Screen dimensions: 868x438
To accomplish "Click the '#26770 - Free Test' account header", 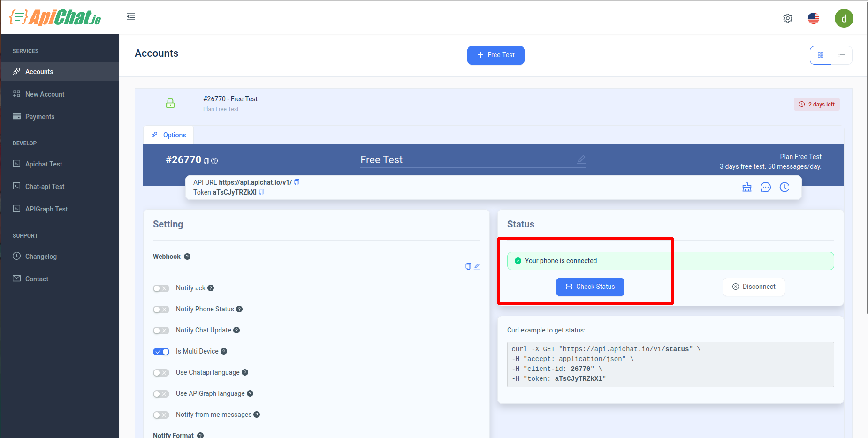I will [x=230, y=99].
